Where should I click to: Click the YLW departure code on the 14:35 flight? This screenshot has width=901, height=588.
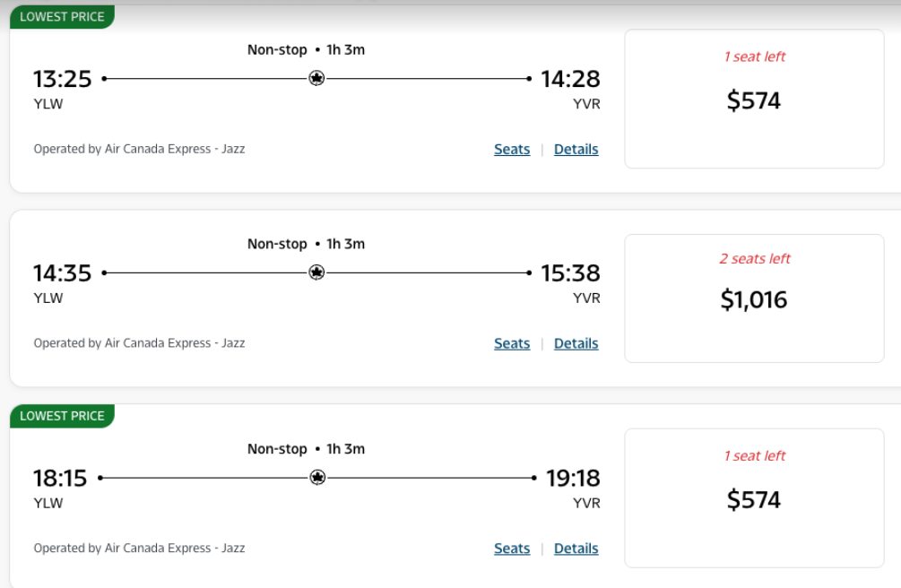pyautogui.click(x=48, y=298)
